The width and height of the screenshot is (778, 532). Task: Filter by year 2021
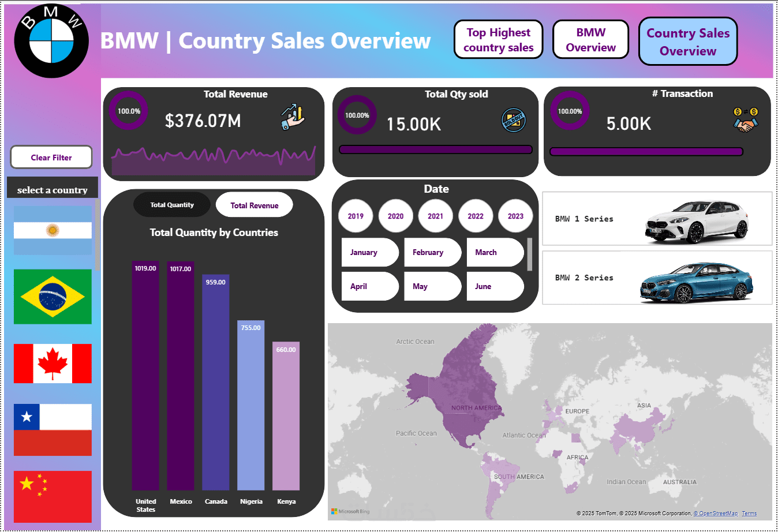pyautogui.click(x=436, y=216)
